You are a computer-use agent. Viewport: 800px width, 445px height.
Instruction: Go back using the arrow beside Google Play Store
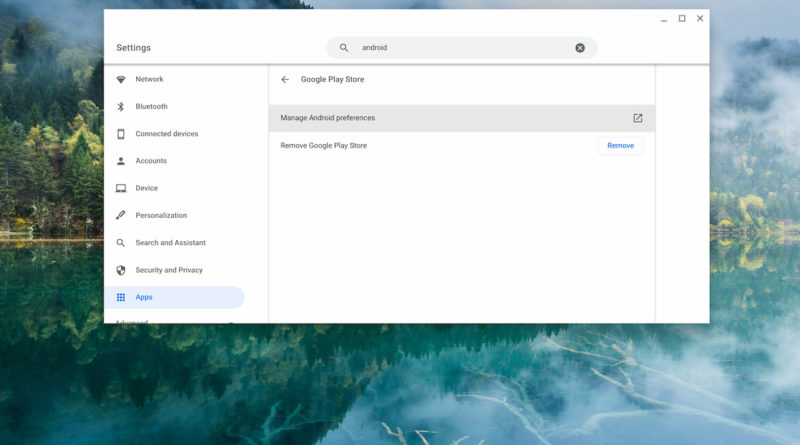285,80
